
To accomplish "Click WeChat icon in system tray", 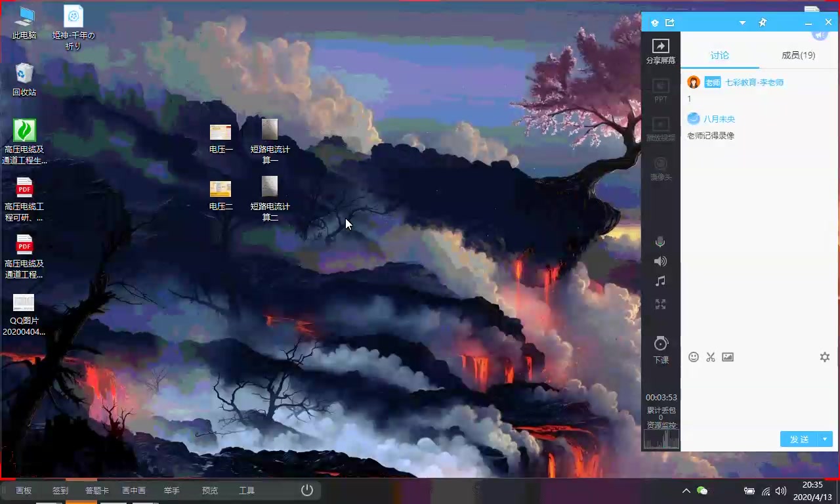I will click(702, 491).
